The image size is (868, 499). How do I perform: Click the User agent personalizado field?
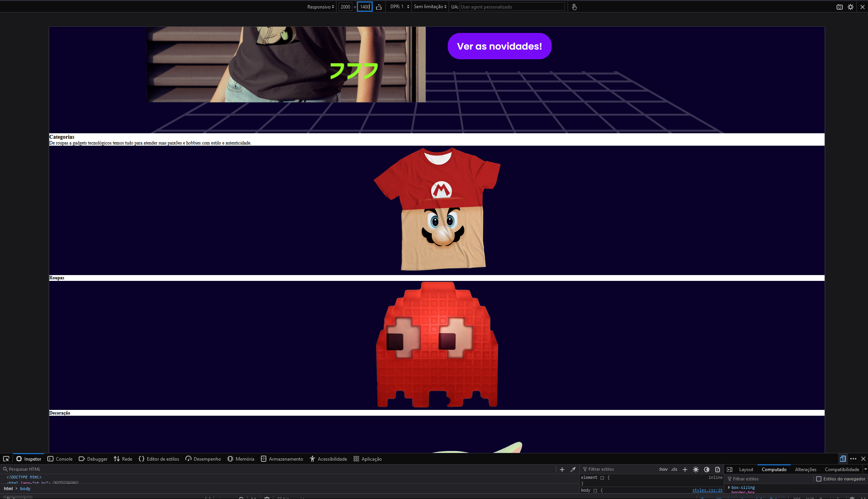[512, 7]
